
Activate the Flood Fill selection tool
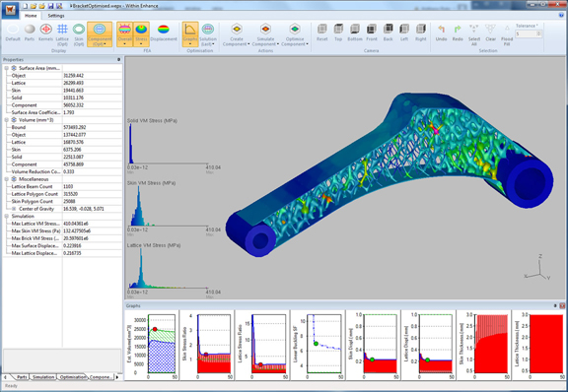507,34
